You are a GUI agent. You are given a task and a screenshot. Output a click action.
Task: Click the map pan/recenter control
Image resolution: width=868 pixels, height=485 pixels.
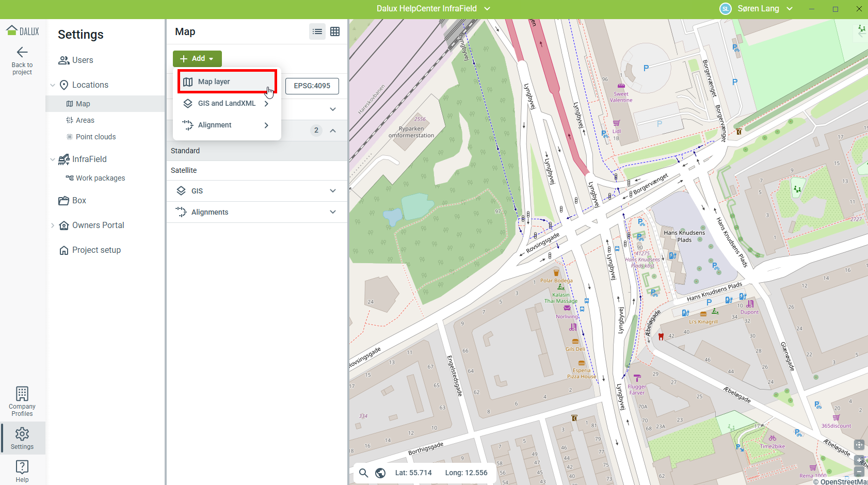coord(859,445)
